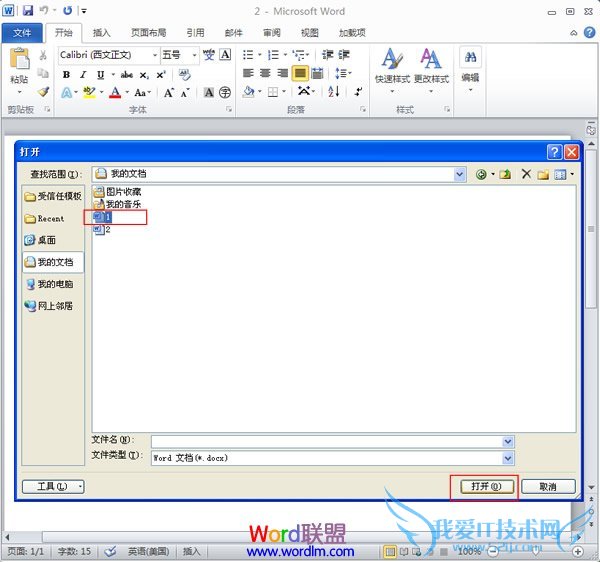Open the File tab
This screenshot has height=562, width=600.
tap(22, 33)
